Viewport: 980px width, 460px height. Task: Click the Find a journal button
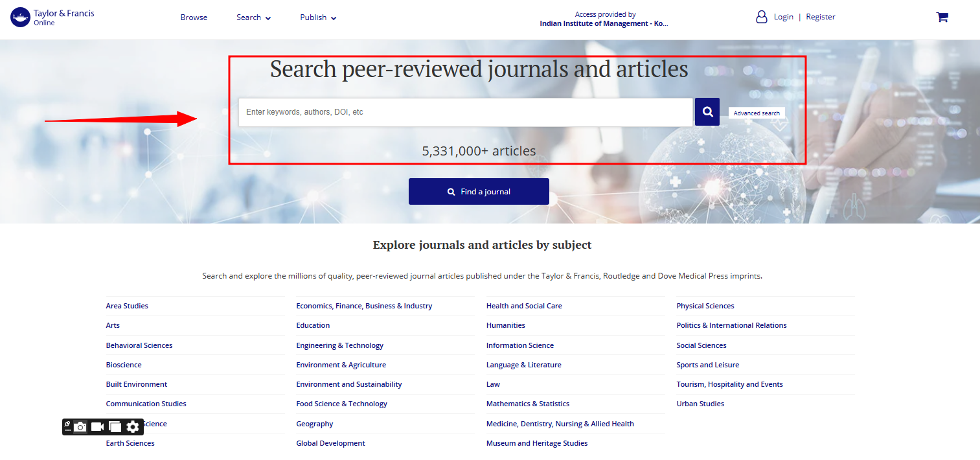click(479, 192)
